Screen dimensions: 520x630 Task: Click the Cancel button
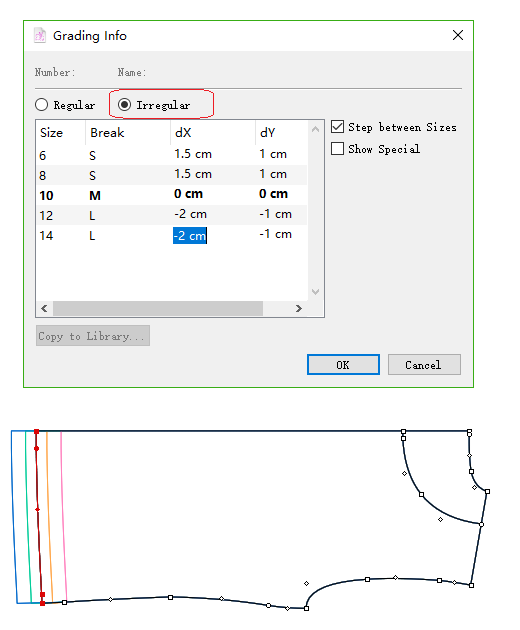coord(424,364)
